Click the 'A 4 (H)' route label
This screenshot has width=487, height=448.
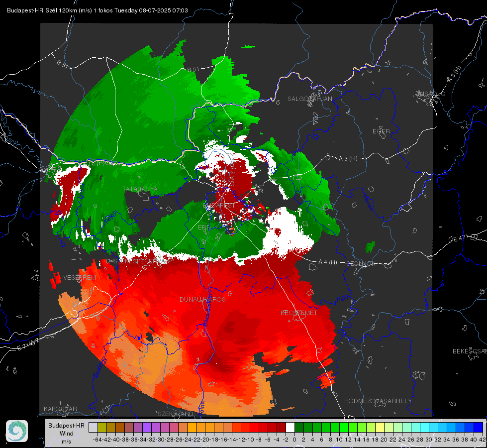click(328, 262)
